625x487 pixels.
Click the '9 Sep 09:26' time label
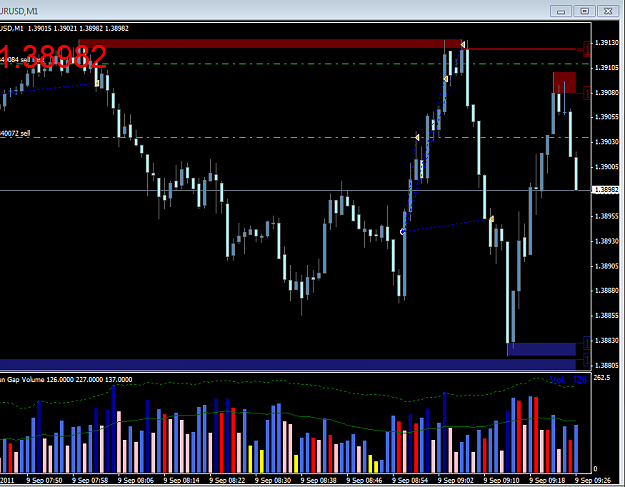pyautogui.click(x=593, y=480)
